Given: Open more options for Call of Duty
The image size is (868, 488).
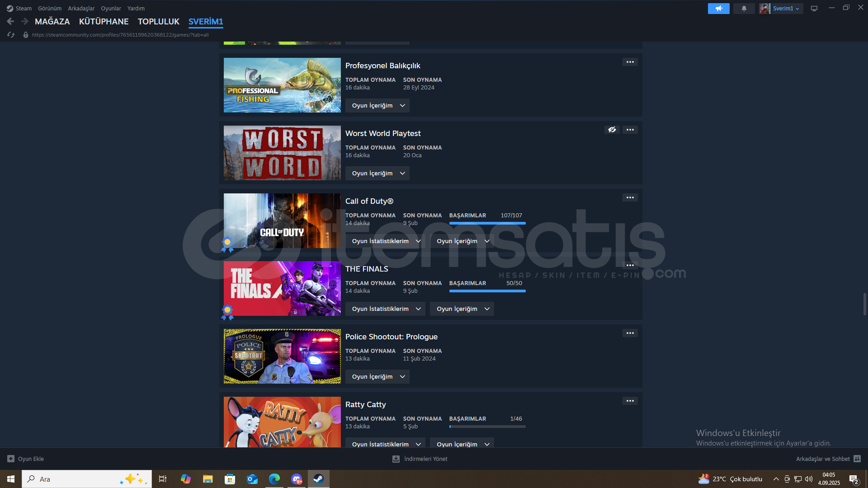Looking at the screenshot, I should click(x=630, y=197).
